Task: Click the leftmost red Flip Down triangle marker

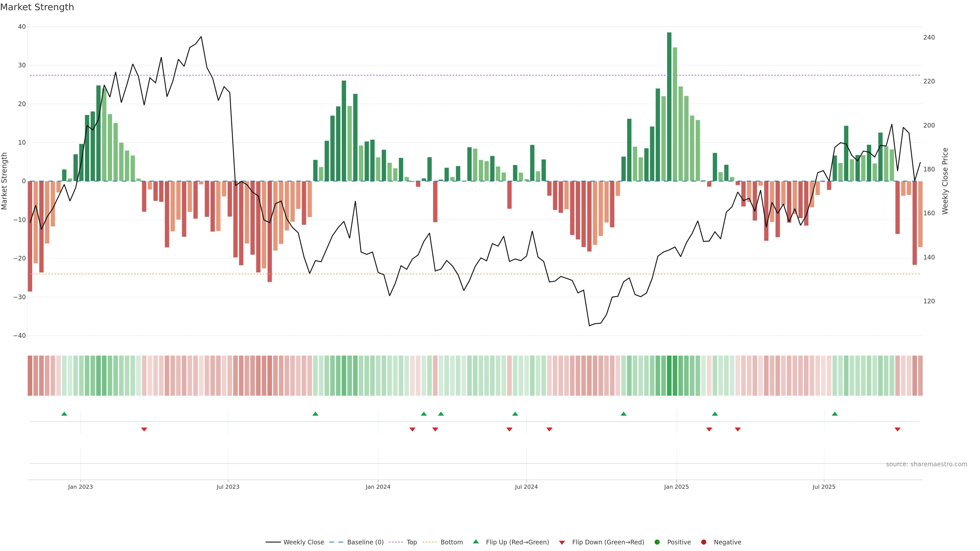Action: pos(144,429)
